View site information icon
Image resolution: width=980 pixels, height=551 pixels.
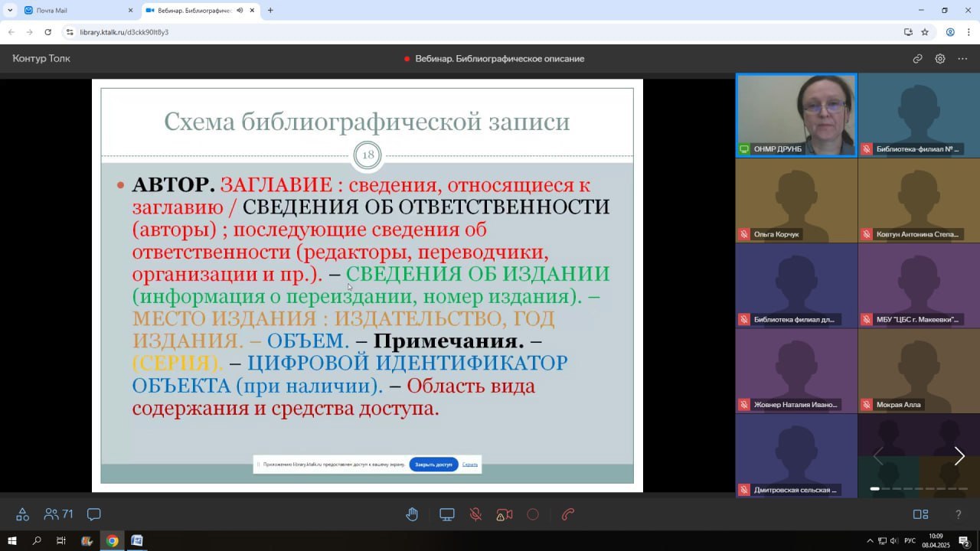click(70, 32)
